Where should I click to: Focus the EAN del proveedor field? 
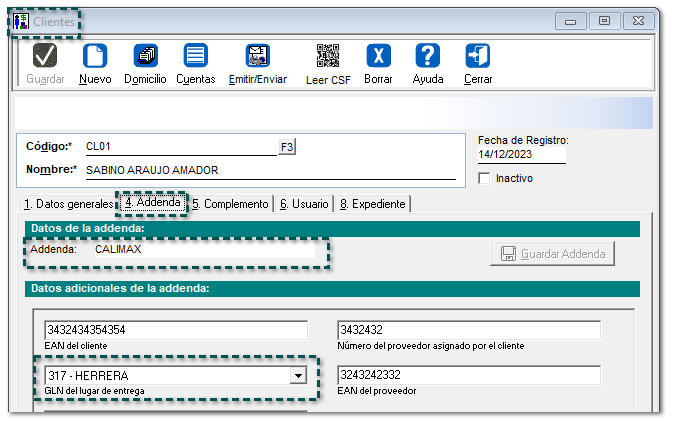click(x=468, y=376)
